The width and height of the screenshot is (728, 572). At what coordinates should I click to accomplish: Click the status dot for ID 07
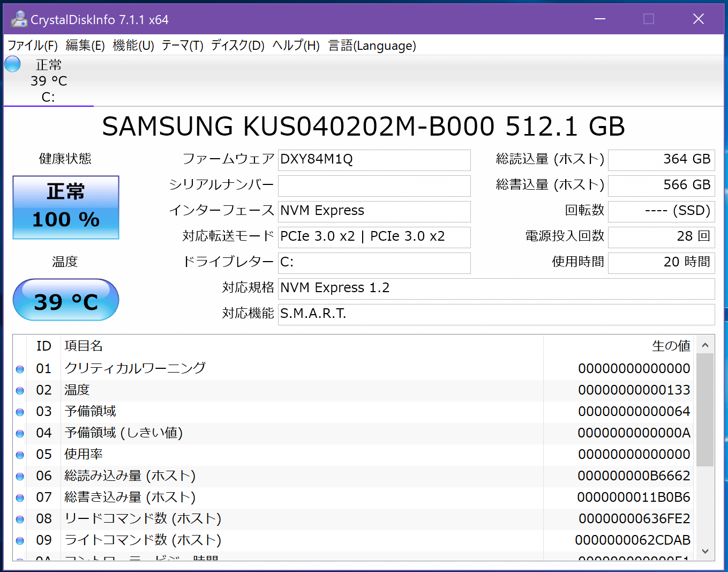(x=20, y=498)
